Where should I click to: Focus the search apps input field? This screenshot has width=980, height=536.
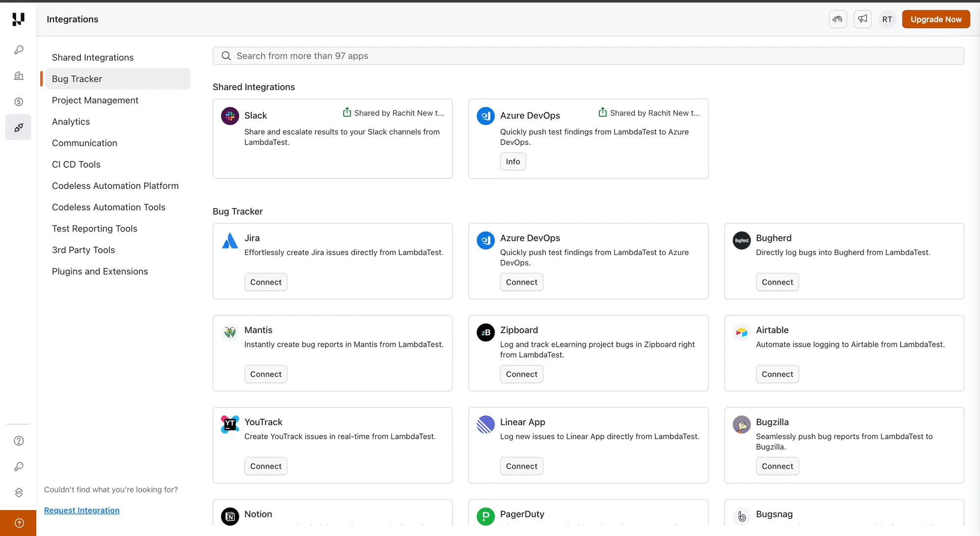[588, 56]
